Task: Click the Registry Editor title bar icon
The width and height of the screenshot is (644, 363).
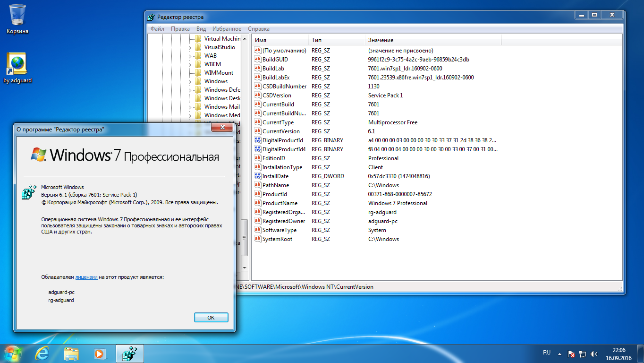Action: (x=151, y=17)
